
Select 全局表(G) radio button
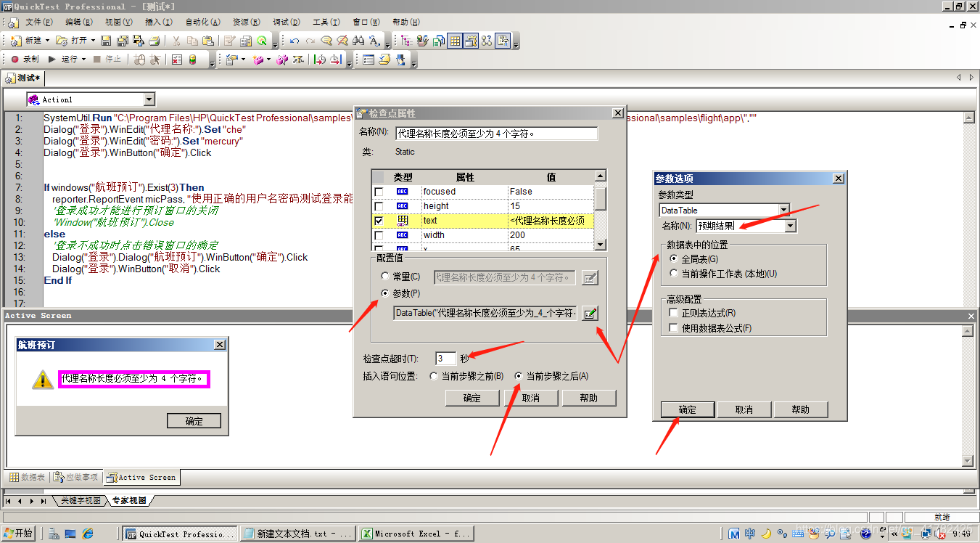[x=675, y=258]
